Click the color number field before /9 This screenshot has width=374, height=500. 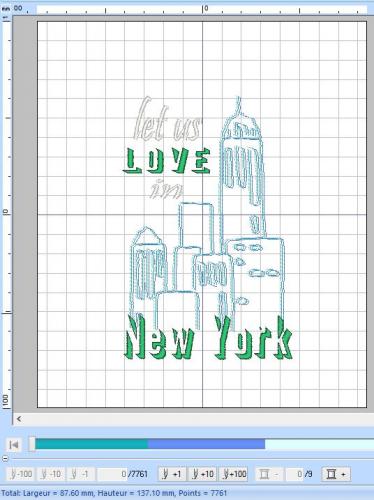click(x=295, y=474)
